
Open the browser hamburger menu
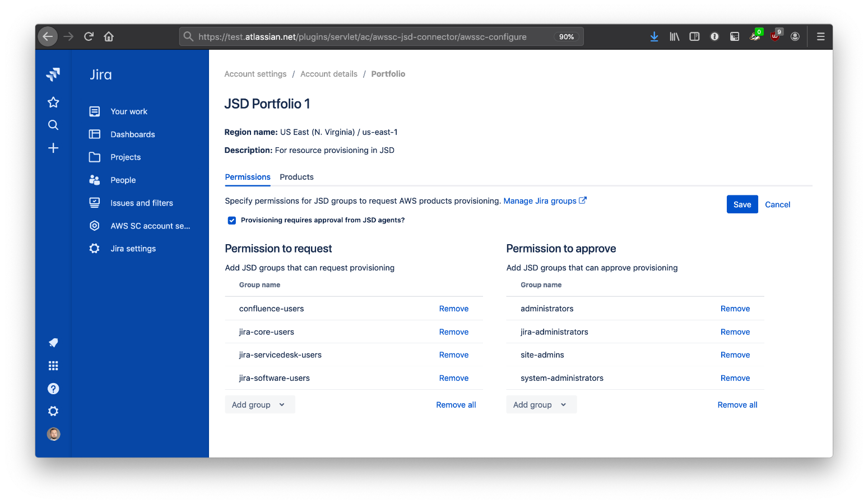pyautogui.click(x=820, y=36)
